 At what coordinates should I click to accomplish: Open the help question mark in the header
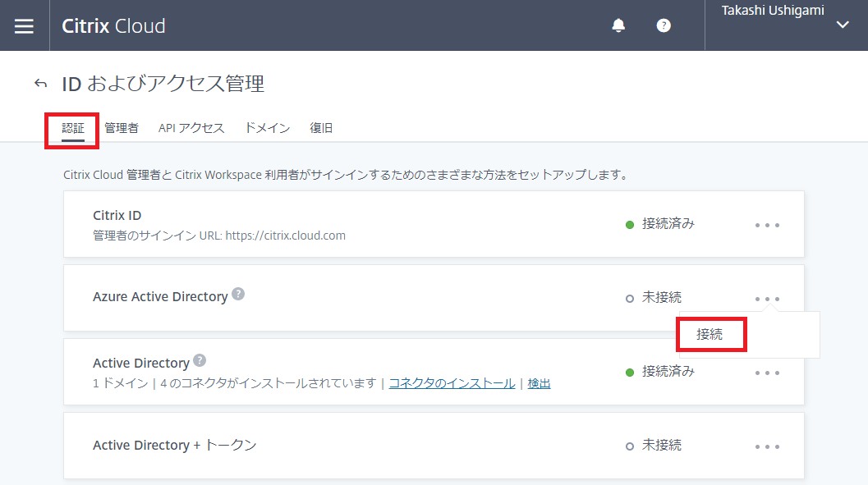(x=664, y=25)
